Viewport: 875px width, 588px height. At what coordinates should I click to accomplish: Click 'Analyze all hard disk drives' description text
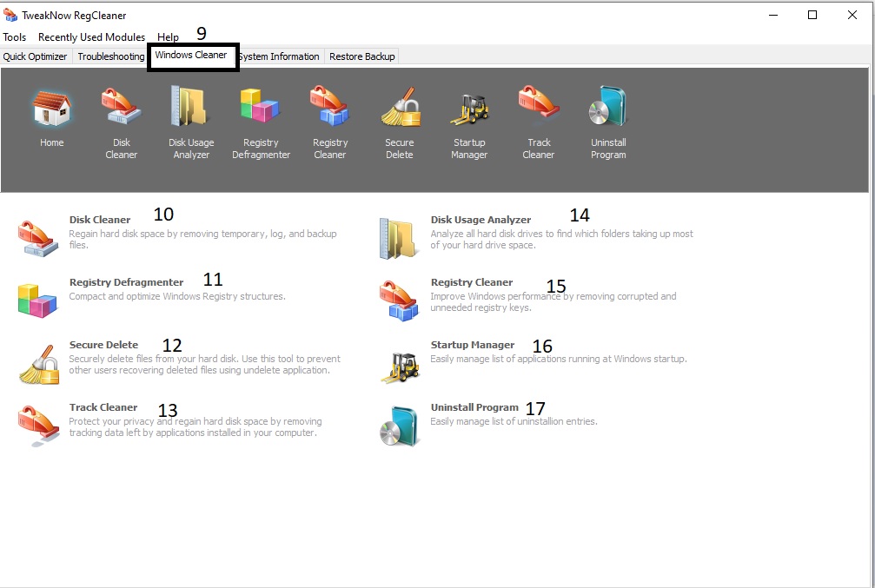click(x=561, y=240)
